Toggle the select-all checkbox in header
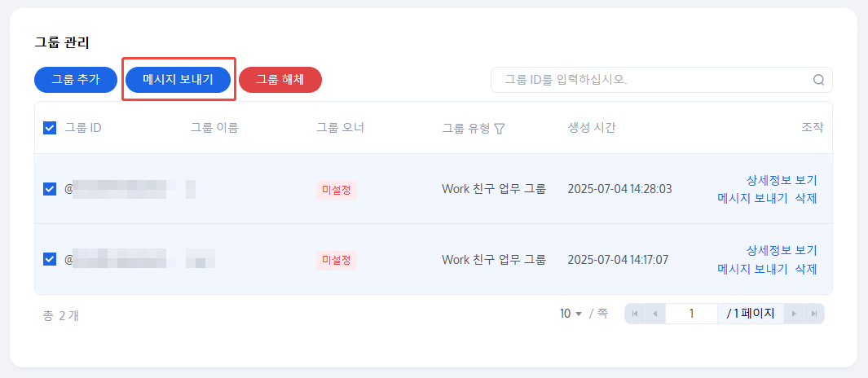 (x=49, y=128)
